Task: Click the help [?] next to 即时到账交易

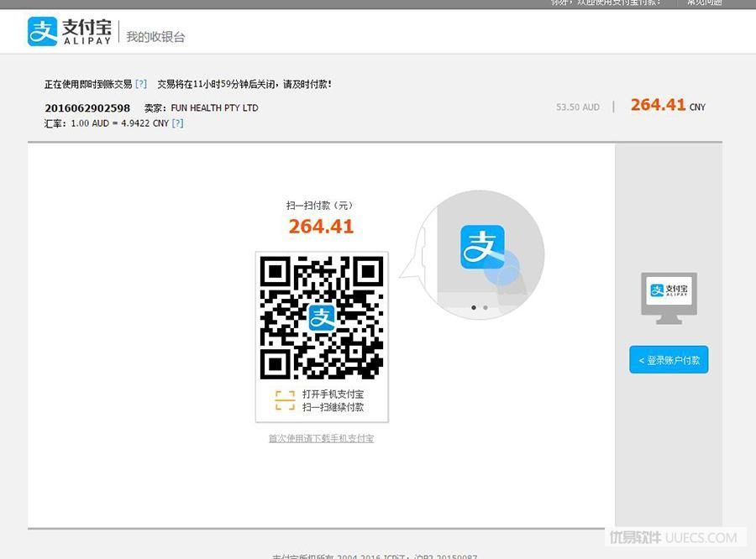Action: tap(141, 84)
